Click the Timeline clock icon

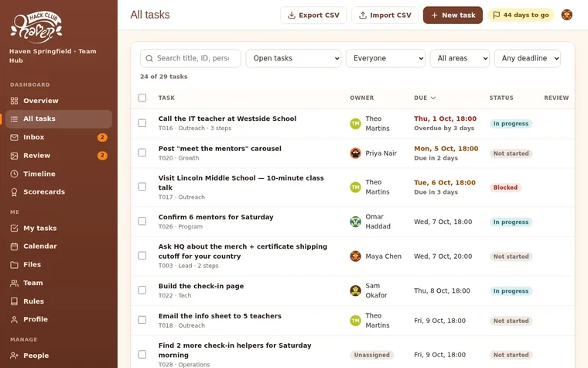coord(14,174)
